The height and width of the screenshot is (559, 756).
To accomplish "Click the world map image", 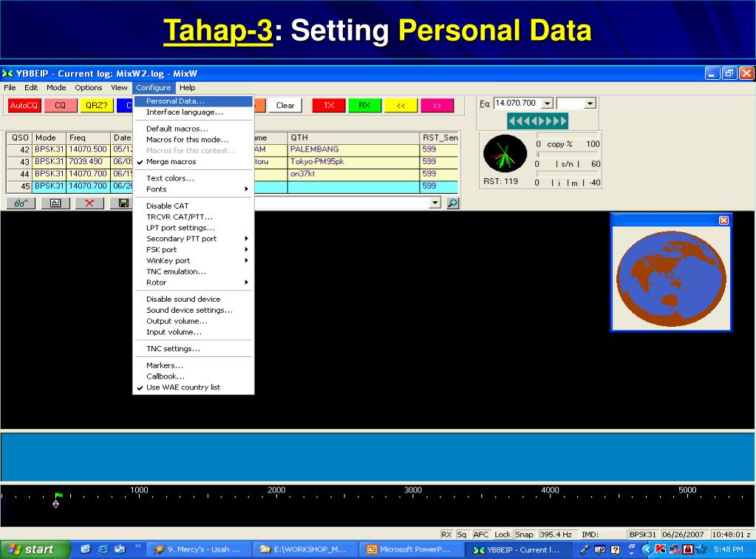I will [671, 279].
